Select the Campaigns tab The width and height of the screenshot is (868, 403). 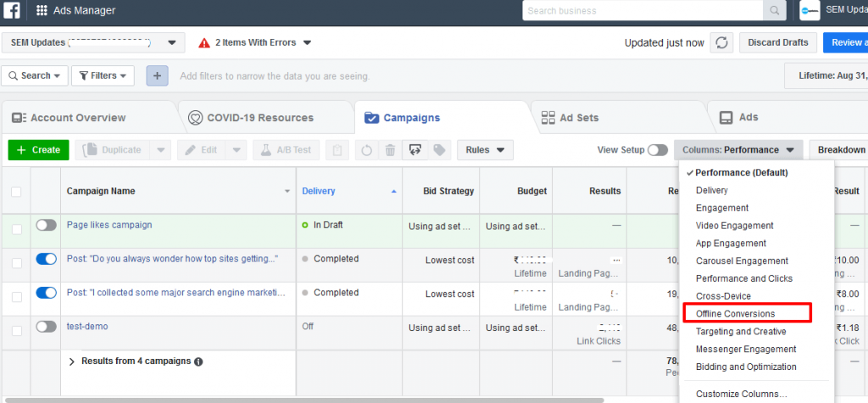403,118
